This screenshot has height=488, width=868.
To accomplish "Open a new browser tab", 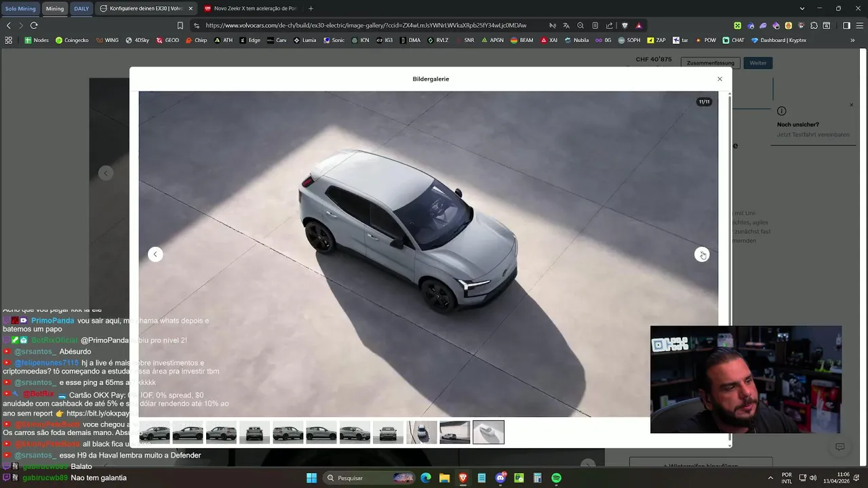I will click(311, 9).
